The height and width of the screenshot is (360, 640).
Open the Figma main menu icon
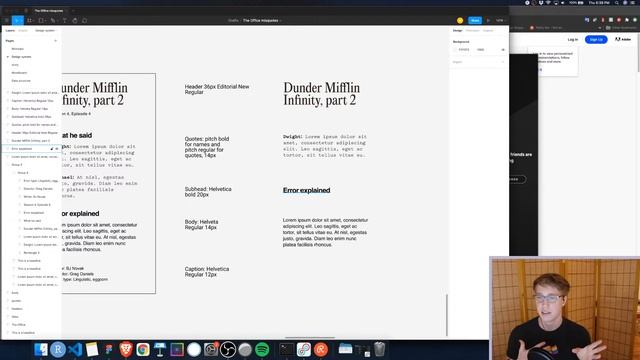click(7, 20)
